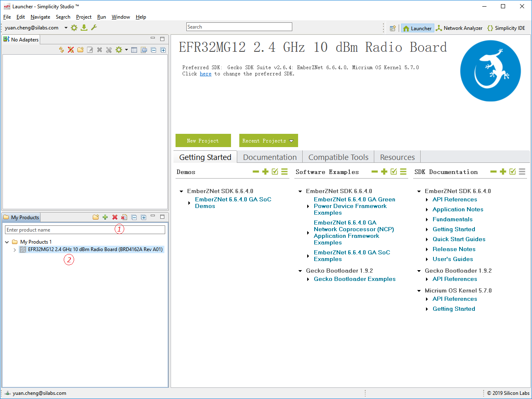Image resolution: width=532 pixels, height=399 pixels.
Task: Toggle Demos filter checkbox icon
Action: point(275,172)
